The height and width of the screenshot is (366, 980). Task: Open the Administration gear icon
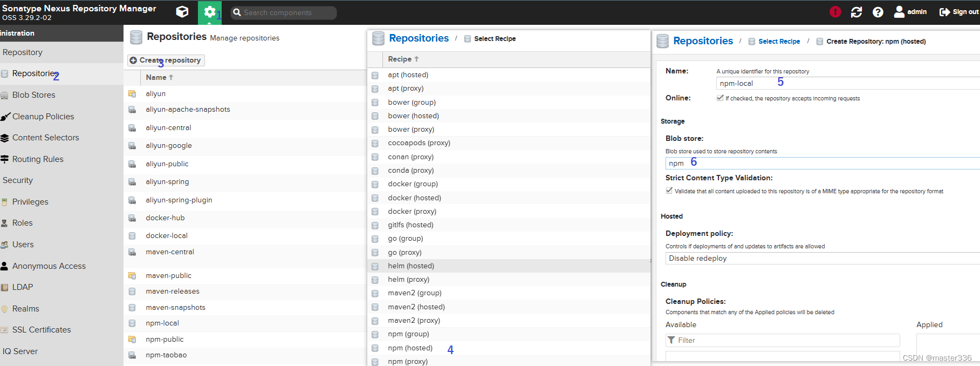click(x=210, y=12)
